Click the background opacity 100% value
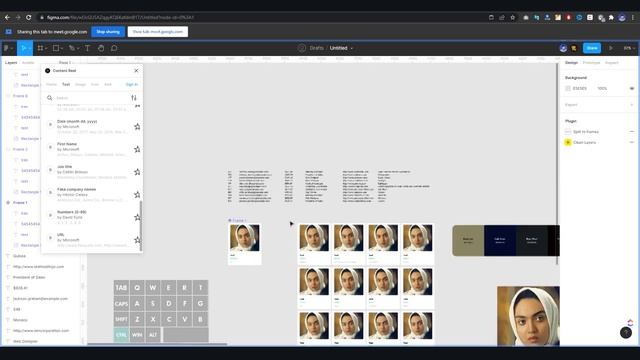The height and width of the screenshot is (360, 640). coord(602,89)
